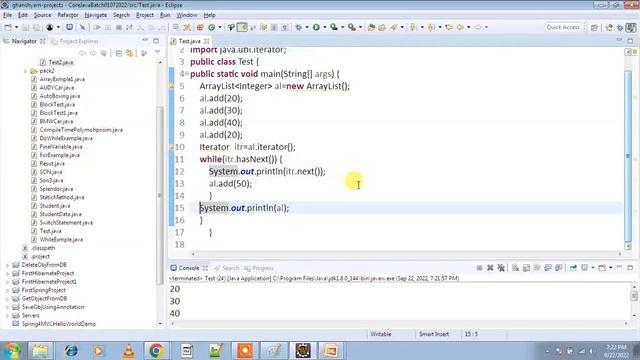
Task: Open the New Java Class icon in toolbar
Action: pos(211,27)
